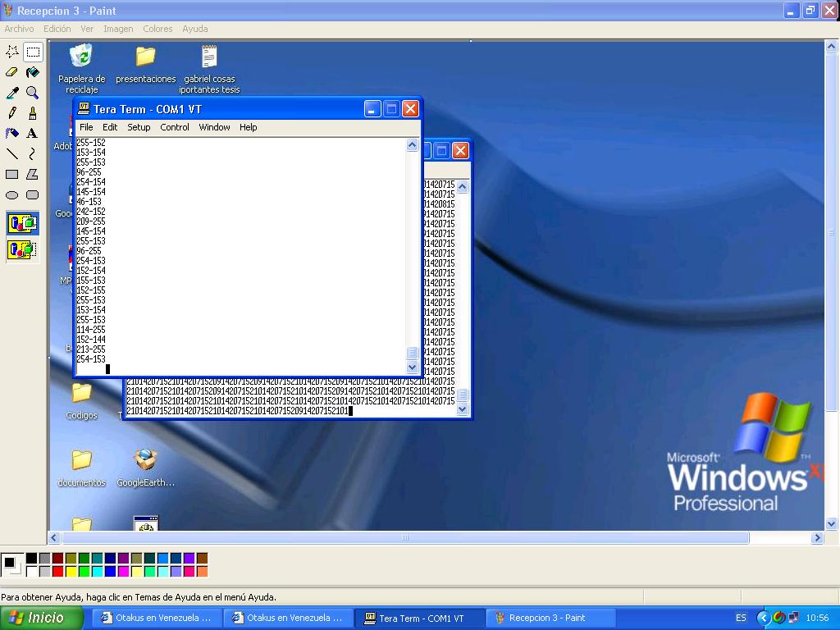Select the Text tool
This screenshot has width=840, height=630.
coord(32,133)
